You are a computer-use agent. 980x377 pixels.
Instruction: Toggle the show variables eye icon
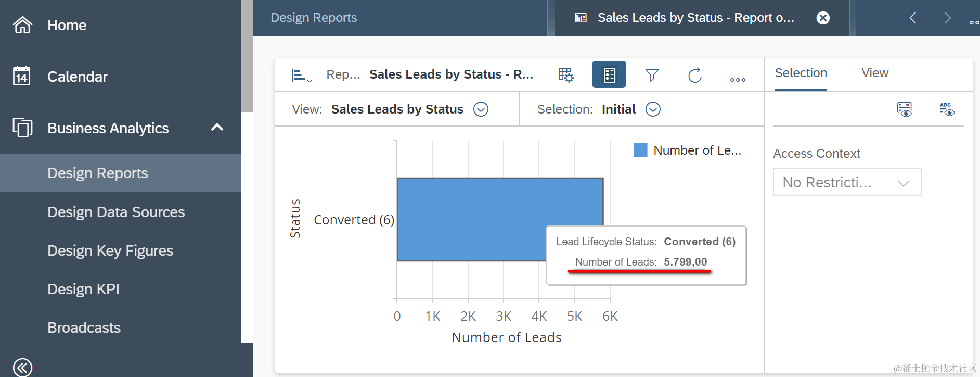click(904, 109)
